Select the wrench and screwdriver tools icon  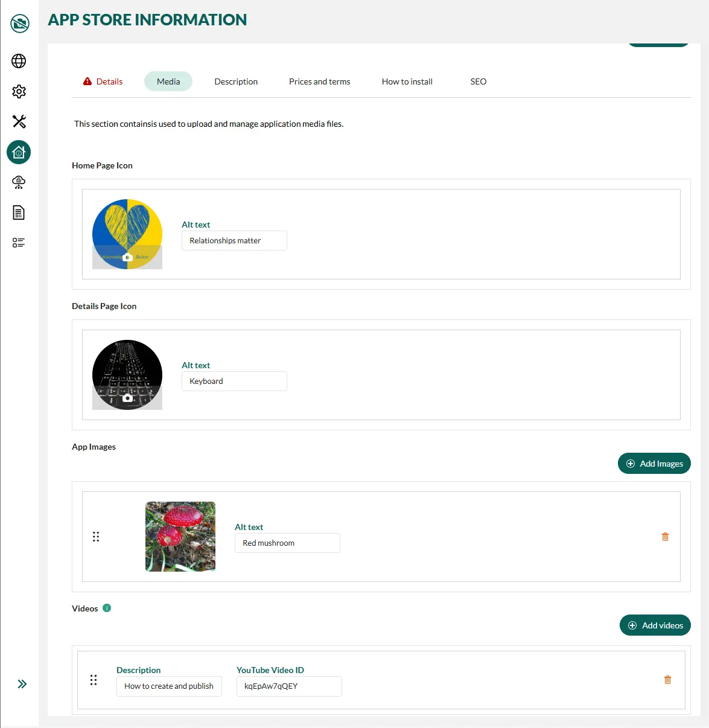coord(19,122)
